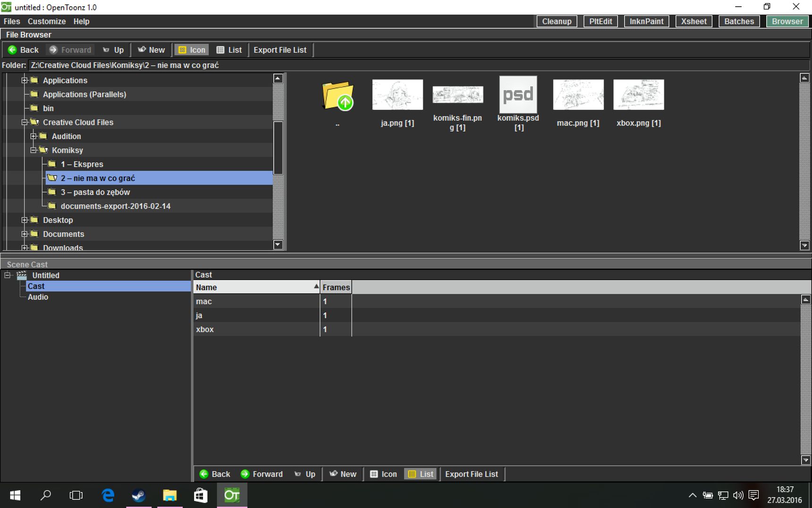Go Up in the Scene Cast bottom toolbar
Image resolution: width=812 pixels, height=508 pixels.
pyautogui.click(x=304, y=474)
